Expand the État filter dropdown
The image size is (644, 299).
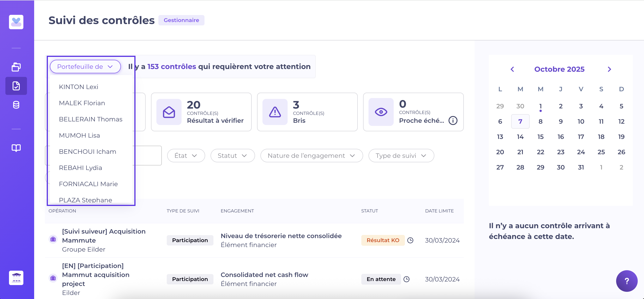(186, 156)
